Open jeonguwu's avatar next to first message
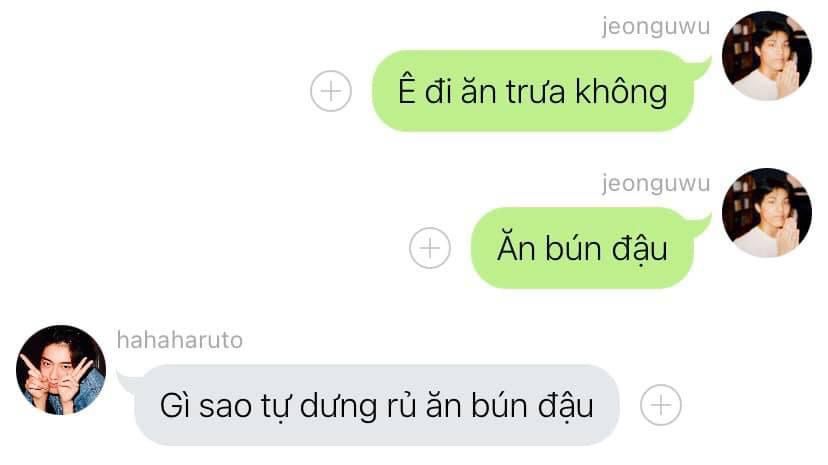The width and height of the screenshot is (828, 465). (x=767, y=55)
